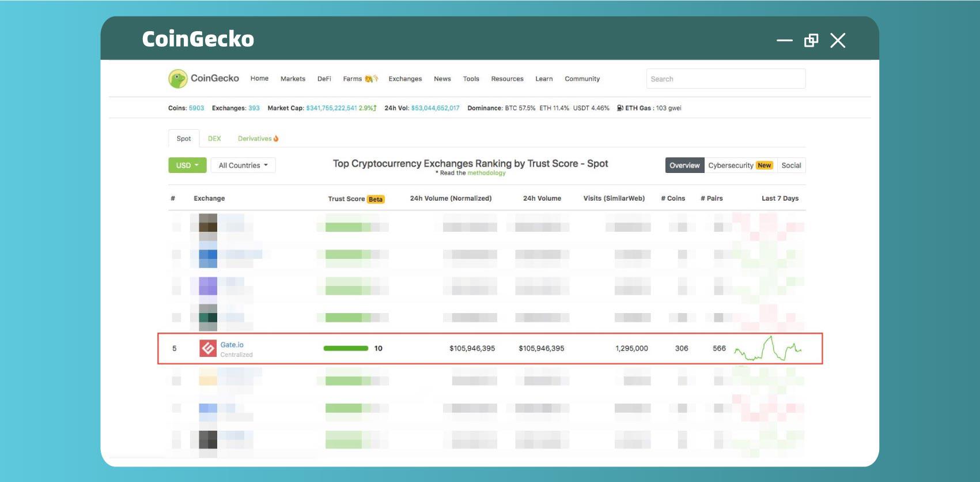This screenshot has width=980, height=482.
Task: Open the Community menu
Action: [x=582, y=79]
